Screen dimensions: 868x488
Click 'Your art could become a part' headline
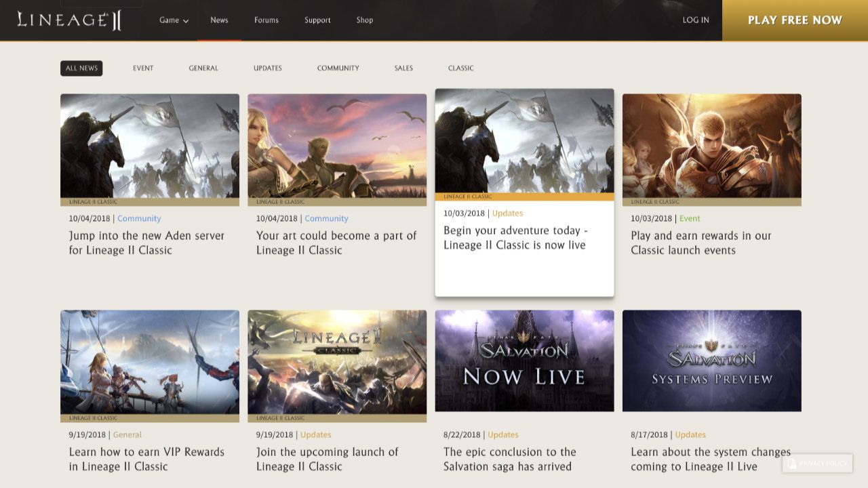pyautogui.click(x=336, y=243)
